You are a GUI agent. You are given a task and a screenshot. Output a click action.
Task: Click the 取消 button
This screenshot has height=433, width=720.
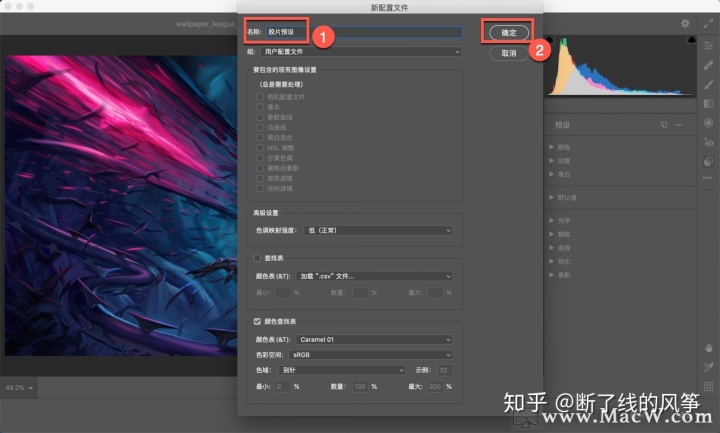(x=509, y=53)
